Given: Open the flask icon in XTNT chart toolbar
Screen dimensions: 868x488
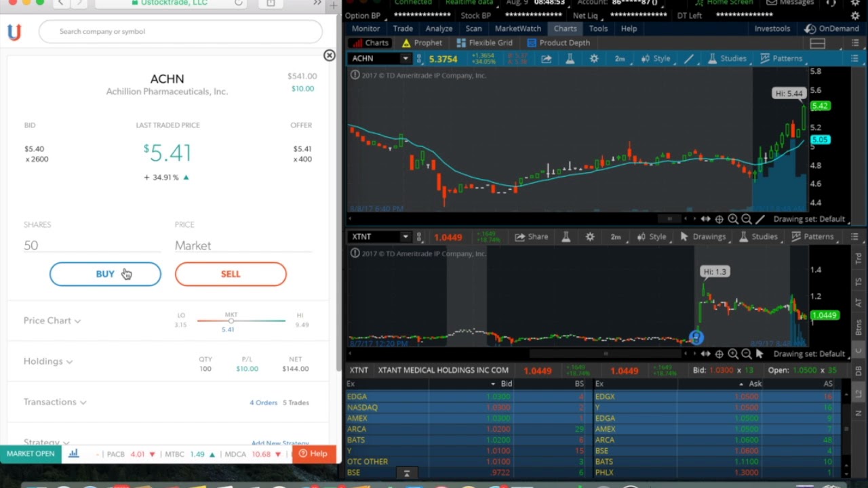Looking at the screenshot, I should click(x=566, y=237).
